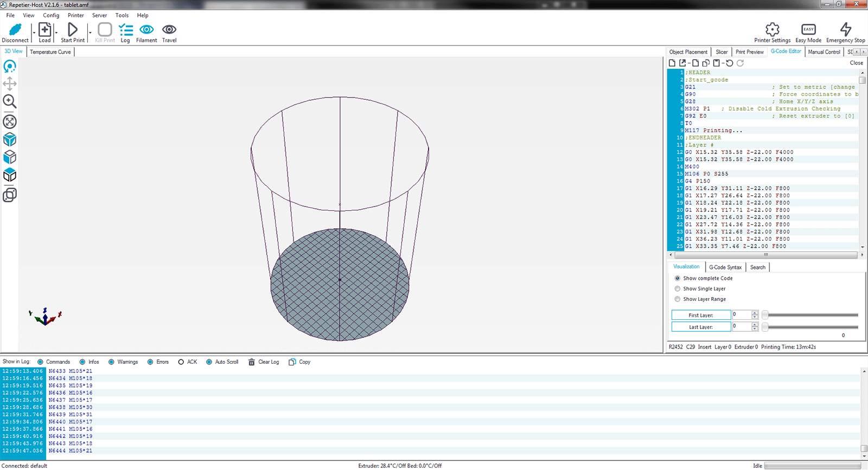Hit the Emergency Stop lightning icon
The image size is (868, 470).
[x=846, y=29]
